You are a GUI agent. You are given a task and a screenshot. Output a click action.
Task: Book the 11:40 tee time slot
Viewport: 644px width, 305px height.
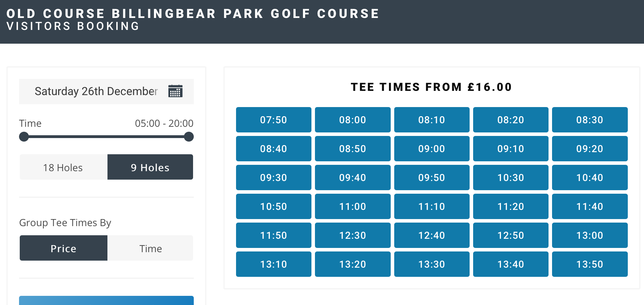pyautogui.click(x=589, y=206)
